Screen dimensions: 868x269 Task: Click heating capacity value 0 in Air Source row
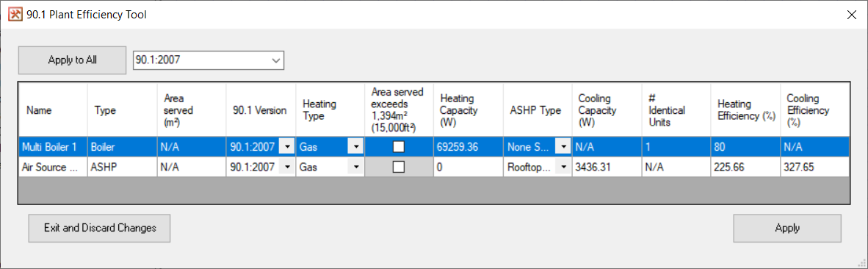[x=469, y=167]
